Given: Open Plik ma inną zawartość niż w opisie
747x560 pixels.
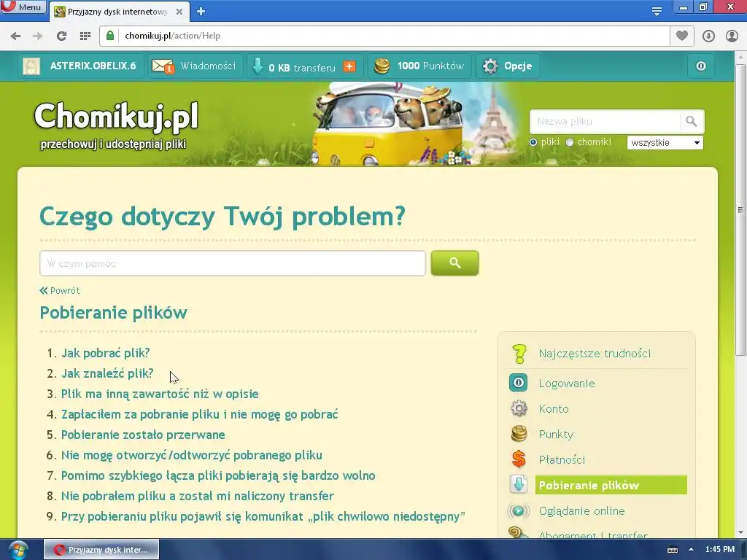Looking at the screenshot, I should [x=160, y=394].
